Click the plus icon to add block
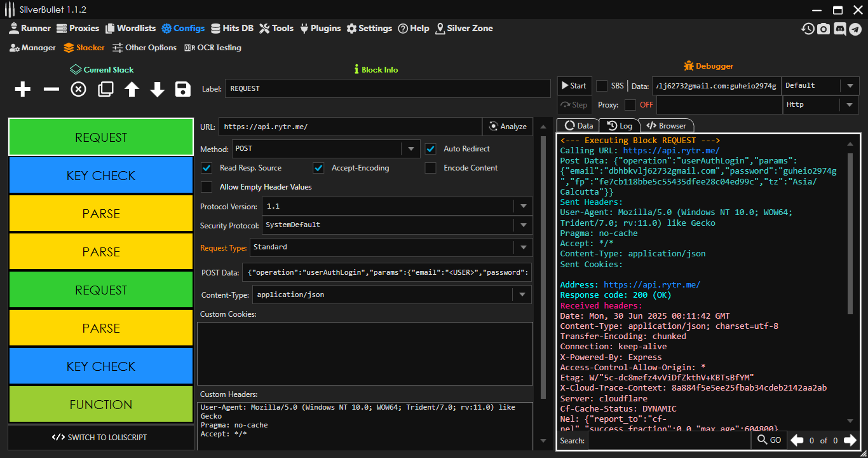Screen dimensions: 868x458 [x=23, y=90]
